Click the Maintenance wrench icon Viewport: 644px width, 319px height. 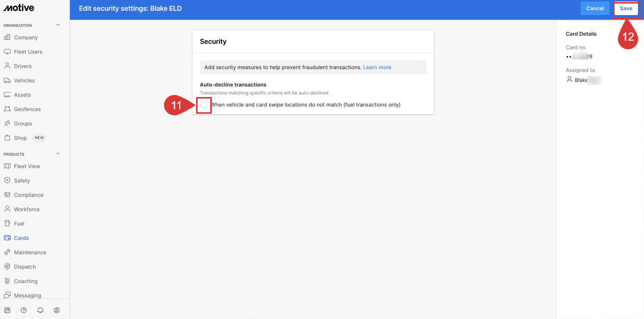point(7,252)
